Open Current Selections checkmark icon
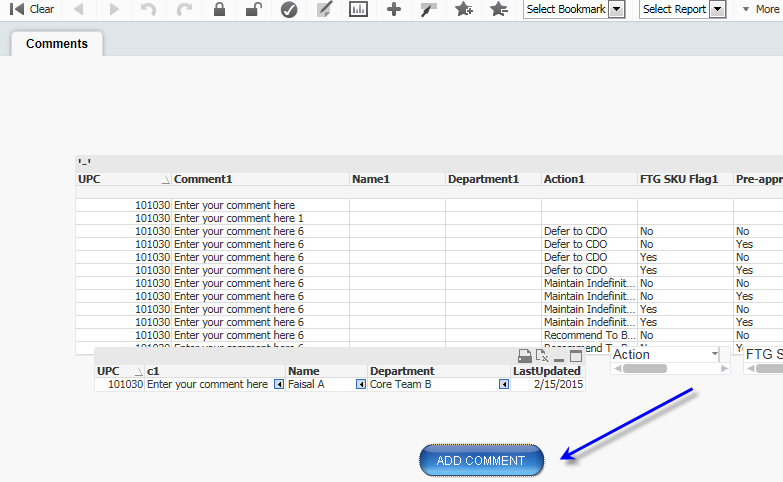 pyautogui.click(x=289, y=9)
